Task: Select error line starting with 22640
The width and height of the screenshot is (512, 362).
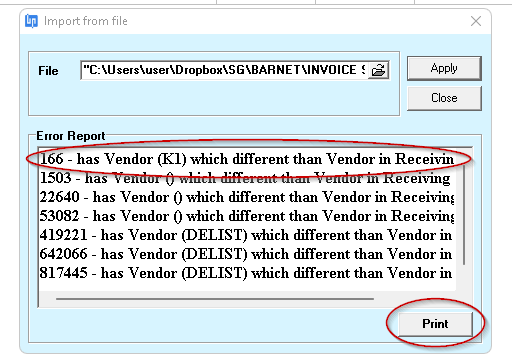Action: click(x=247, y=197)
